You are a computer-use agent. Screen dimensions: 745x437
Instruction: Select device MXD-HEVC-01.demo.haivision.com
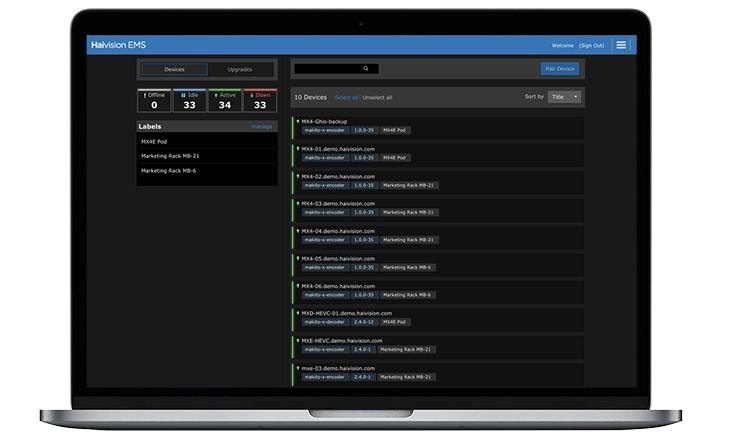438,320
